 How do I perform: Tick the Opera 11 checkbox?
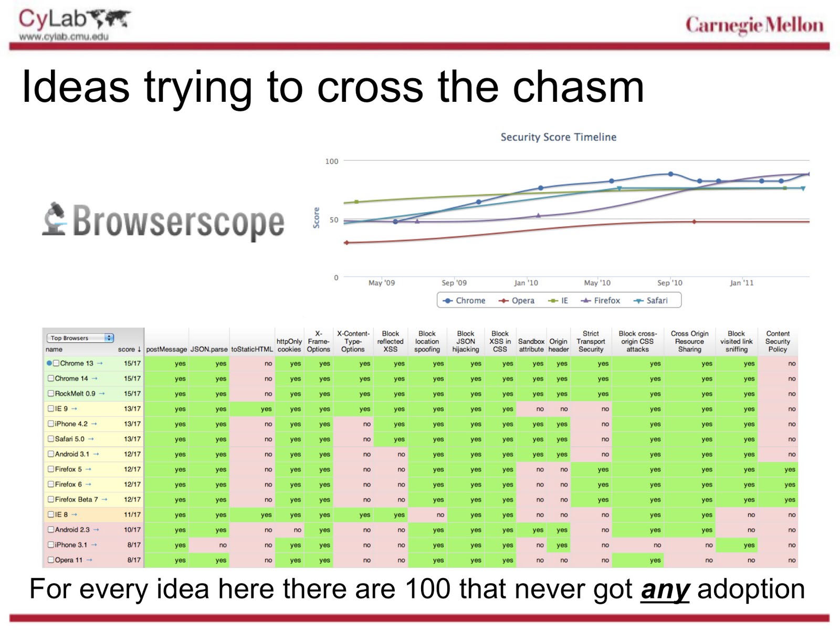click(x=51, y=560)
